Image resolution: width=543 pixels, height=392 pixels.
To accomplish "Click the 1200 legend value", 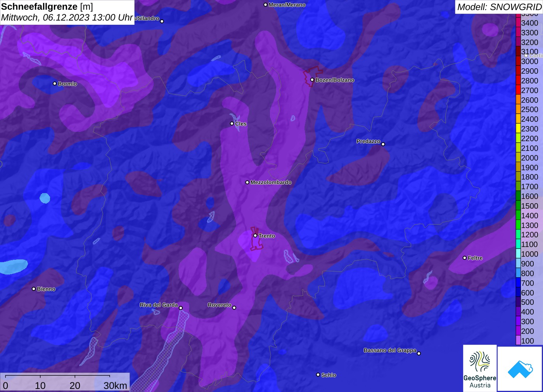I will pyautogui.click(x=529, y=235).
